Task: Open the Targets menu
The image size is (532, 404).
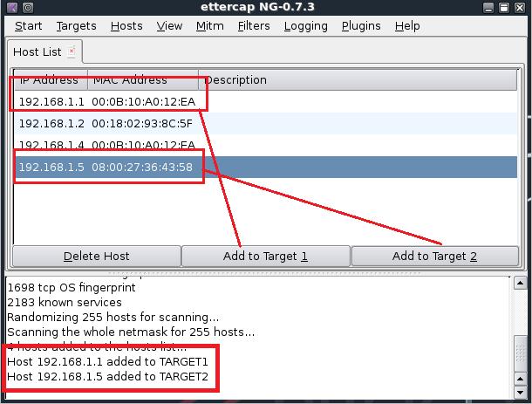Action: click(x=77, y=26)
